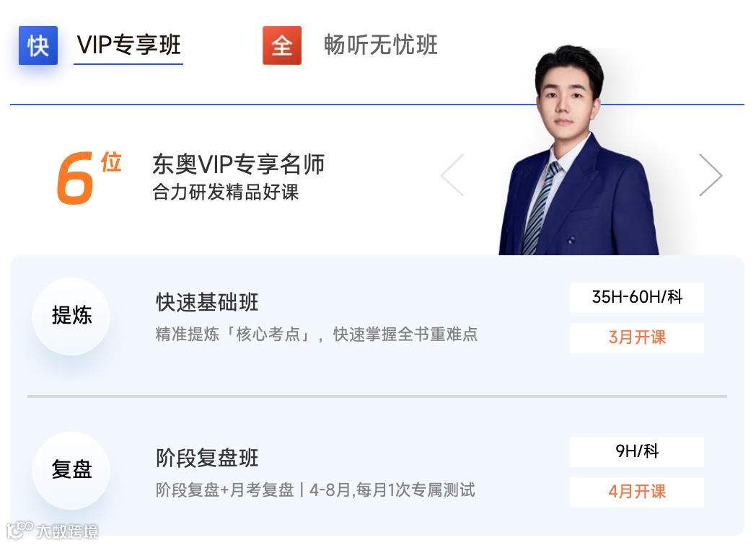Click the blue 快 badge icon

click(x=38, y=45)
